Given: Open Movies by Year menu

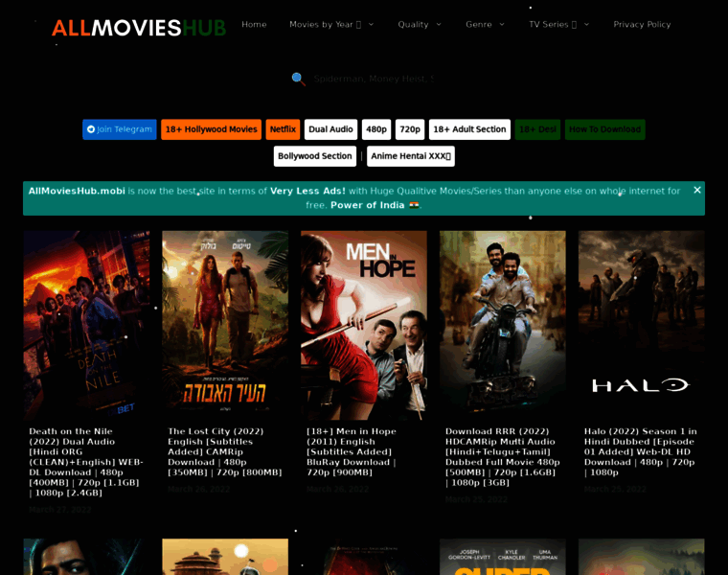Looking at the screenshot, I should point(325,24).
